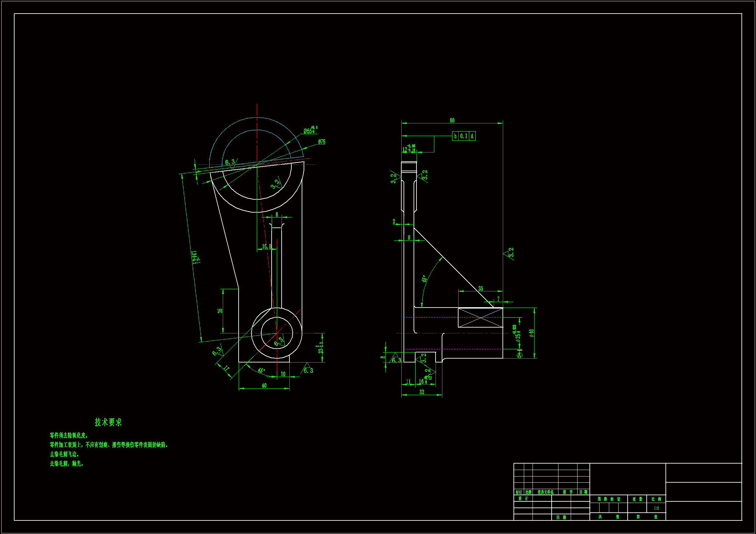
Task: Select the 1:1 scale value
Action: click(x=656, y=508)
